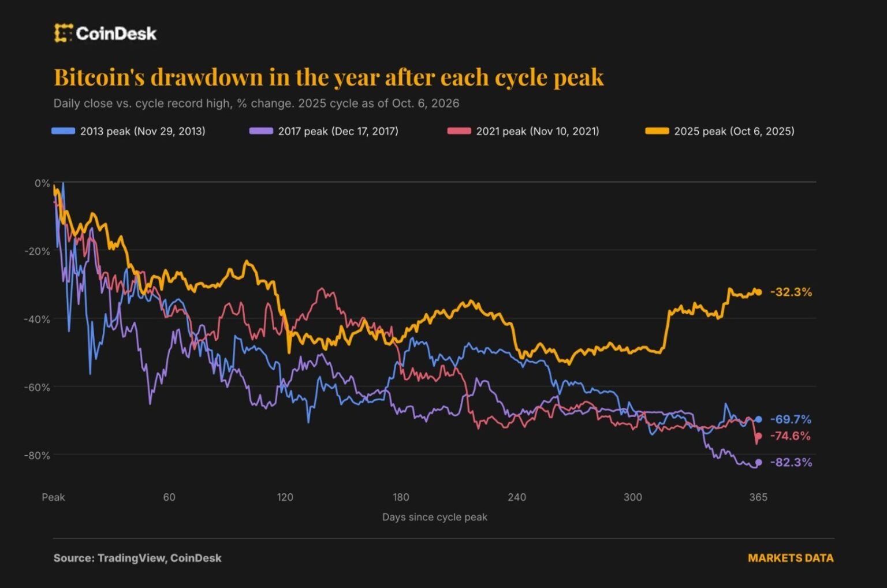Select the '2025 peak (Oct 6, 2025)' legend label
Viewport: 887px width, 588px height.
coord(735,131)
